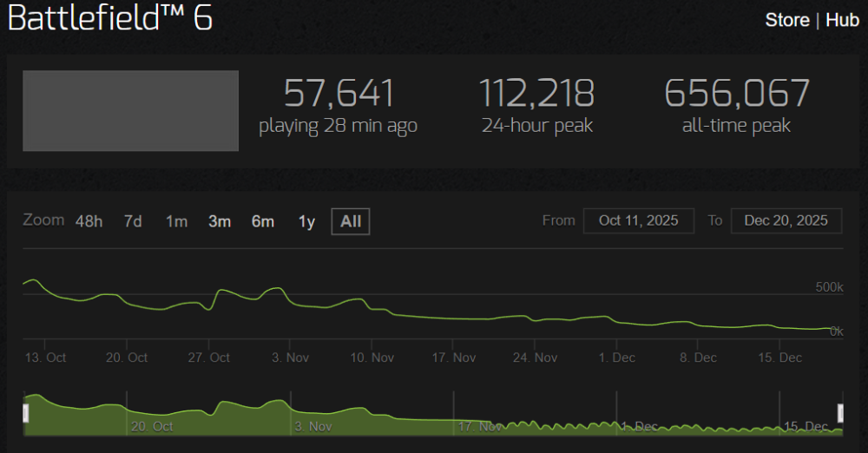Click the playing 28 min ago label
868x453 pixels.
339,126
